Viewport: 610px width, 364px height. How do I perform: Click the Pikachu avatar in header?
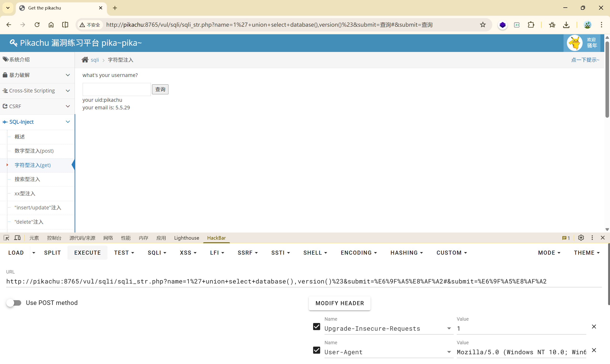(574, 43)
